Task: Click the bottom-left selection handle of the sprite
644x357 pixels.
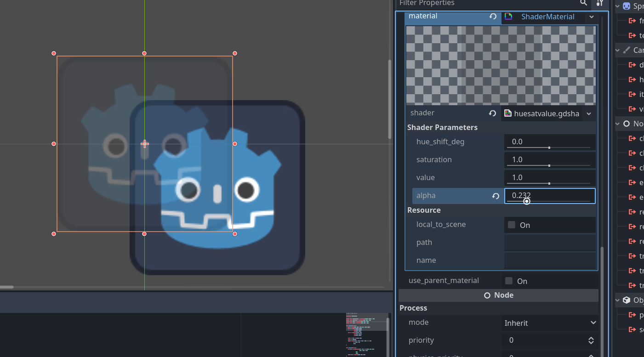Action: 54,234
